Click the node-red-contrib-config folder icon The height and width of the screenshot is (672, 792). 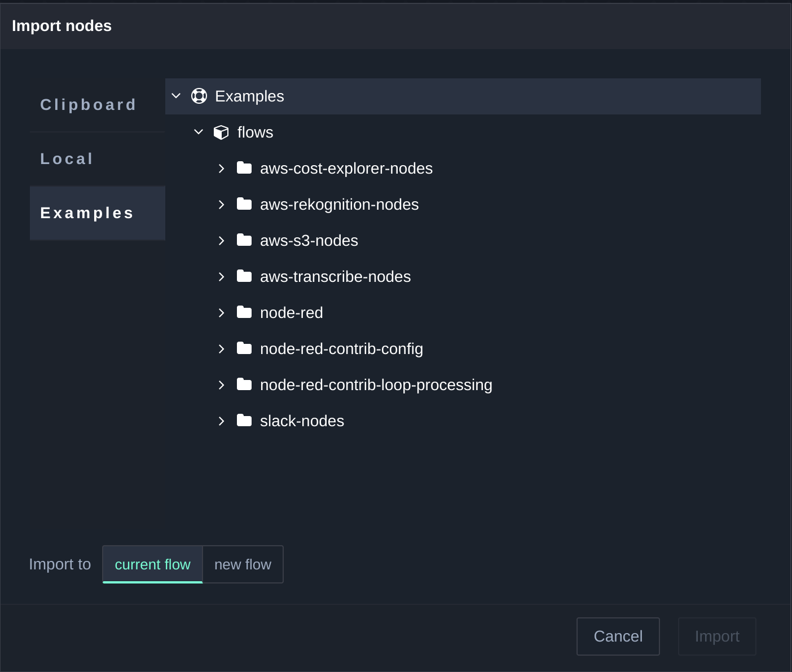pyautogui.click(x=244, y=348)
